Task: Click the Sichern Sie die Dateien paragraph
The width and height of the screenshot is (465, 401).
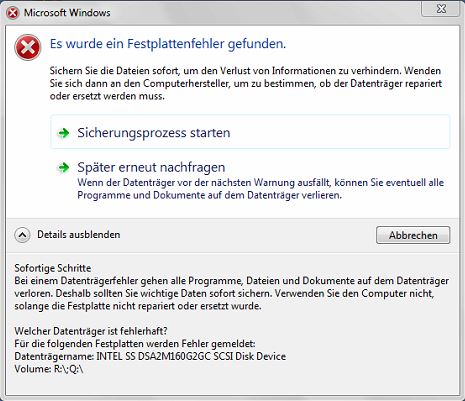Action: 246,83
